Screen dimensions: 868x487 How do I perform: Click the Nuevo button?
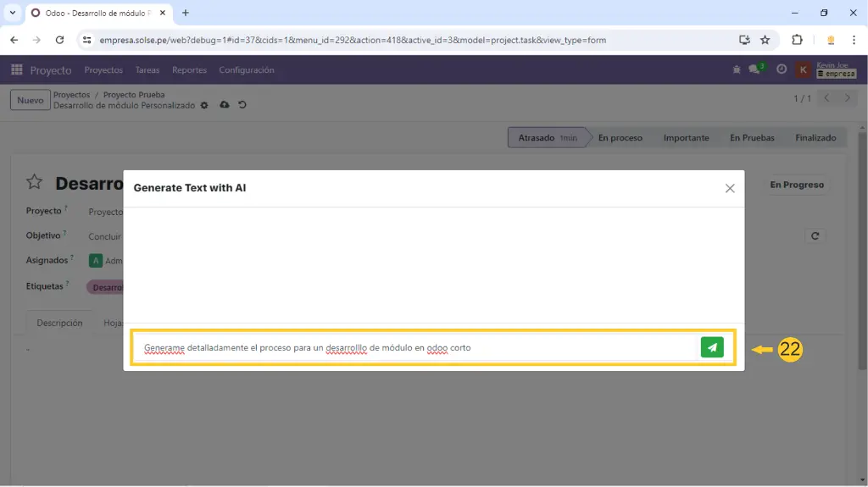point(31,101)
